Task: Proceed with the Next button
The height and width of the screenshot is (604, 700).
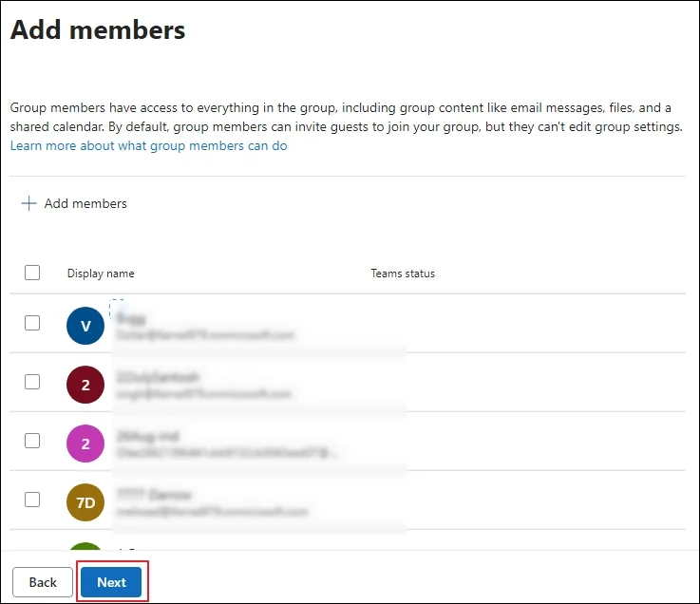Action: tap(112, 582)
